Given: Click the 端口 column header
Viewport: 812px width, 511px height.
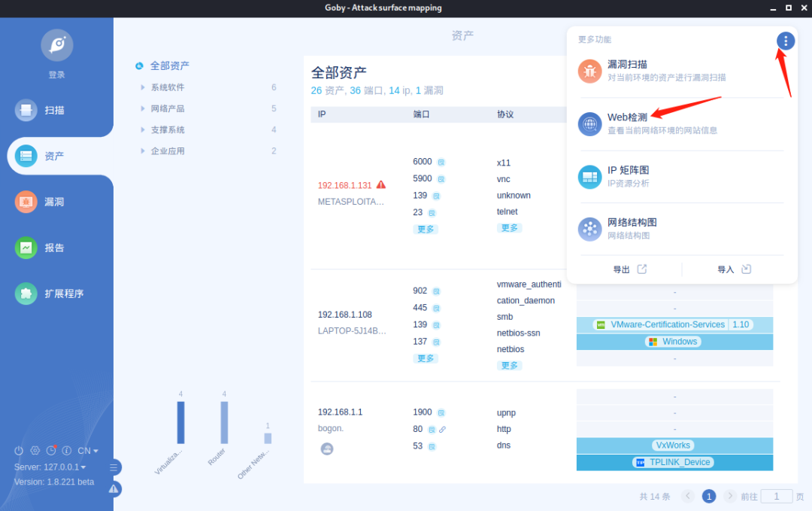Looking at the screenshot, I should pos(422,114).
